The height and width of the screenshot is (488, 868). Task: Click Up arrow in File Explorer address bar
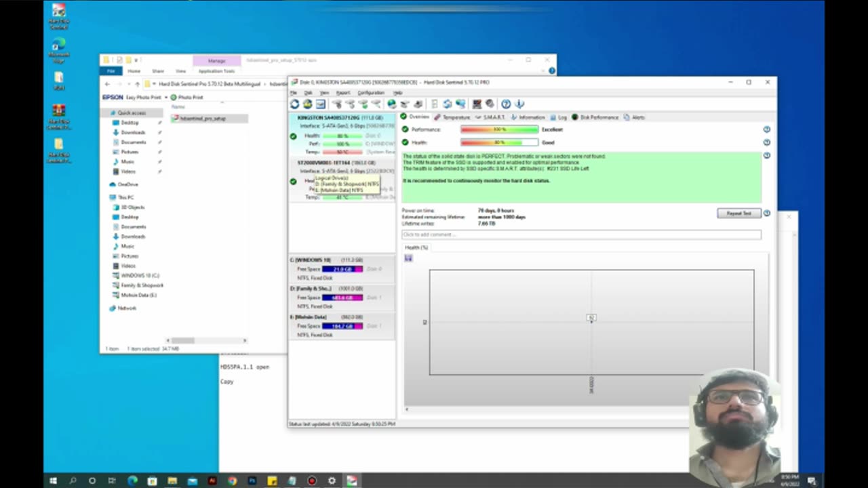click(137, 84)
